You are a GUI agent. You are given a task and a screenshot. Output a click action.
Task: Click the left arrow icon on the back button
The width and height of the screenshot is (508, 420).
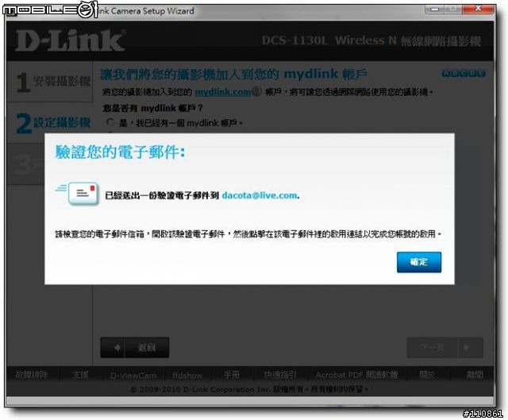pos(117,348)
